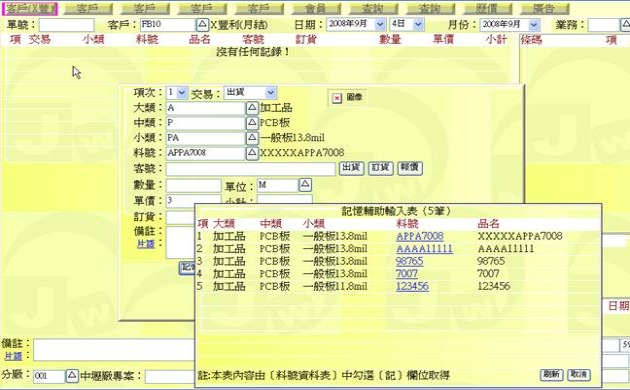Click the 取消 button in memory table
The width and height of the screenshot is (630, 390).
(x=578, y=375)
